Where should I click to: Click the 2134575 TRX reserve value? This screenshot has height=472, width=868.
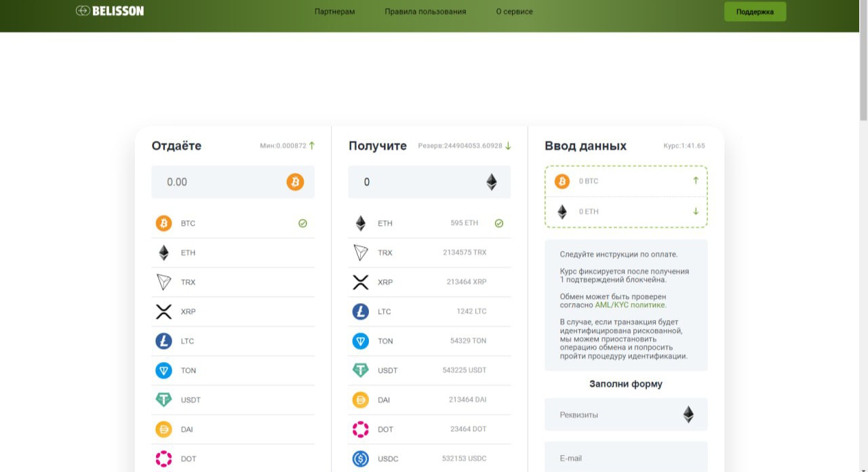tap(465, 252)
